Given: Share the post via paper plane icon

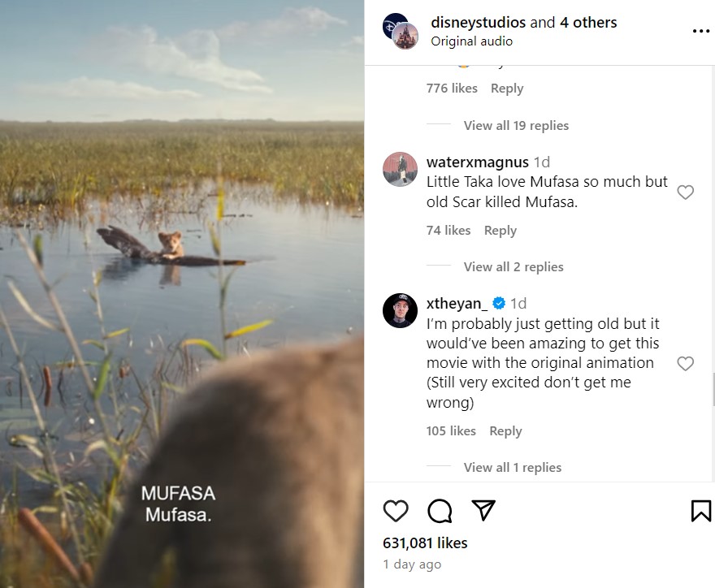Looking at the screenshot, I should [483, 510].
